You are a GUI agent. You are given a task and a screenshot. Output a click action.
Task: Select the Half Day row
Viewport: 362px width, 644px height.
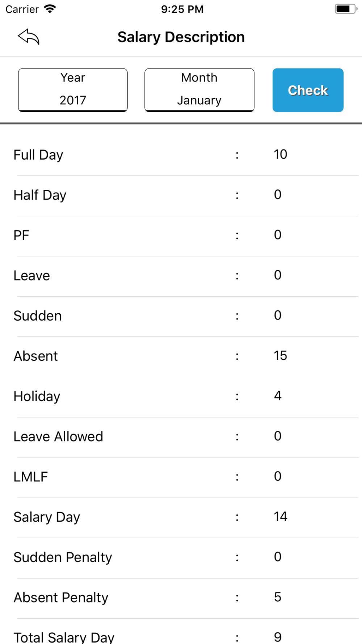(181, 195)
